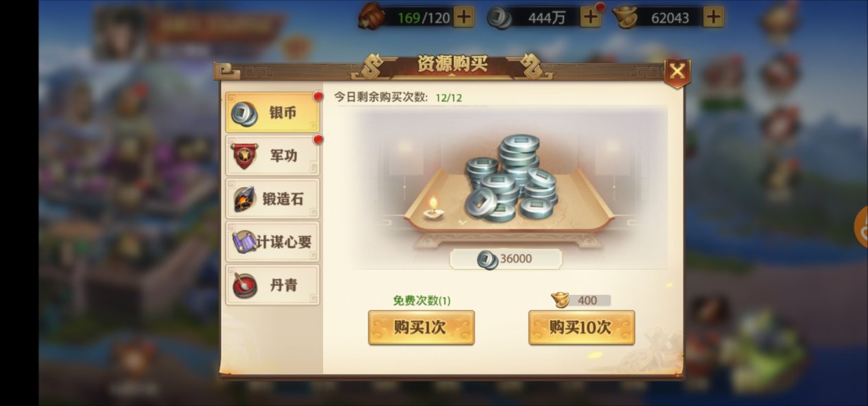Click the gold ingot icon in top bar
The width and height of the screenshot is (868, 406).
(625, 17)
